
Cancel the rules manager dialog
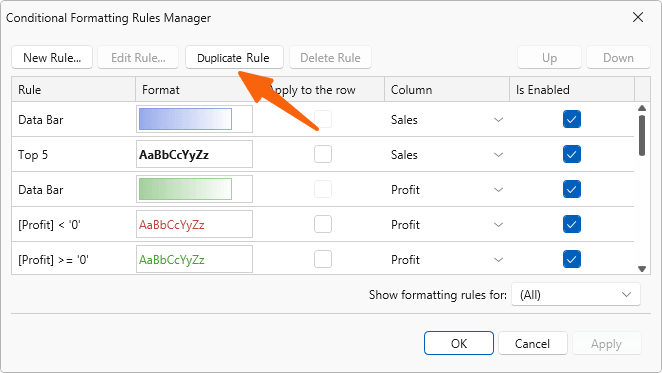[532, 343]
